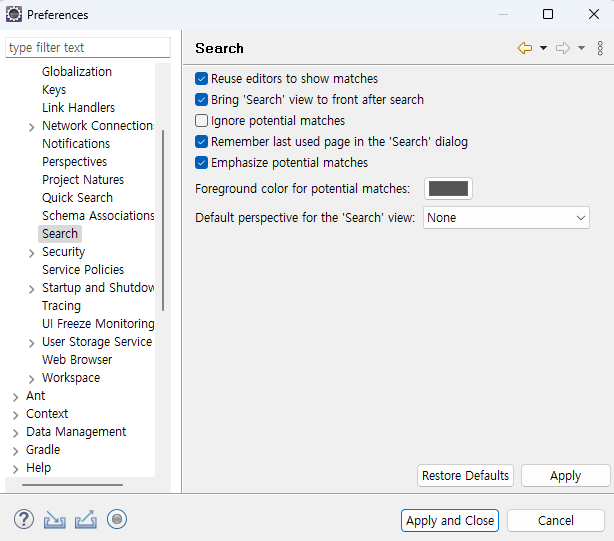This screenshot has height=541, width=614.
Task: Maximize the Preferences window
Action: (548, 14)
